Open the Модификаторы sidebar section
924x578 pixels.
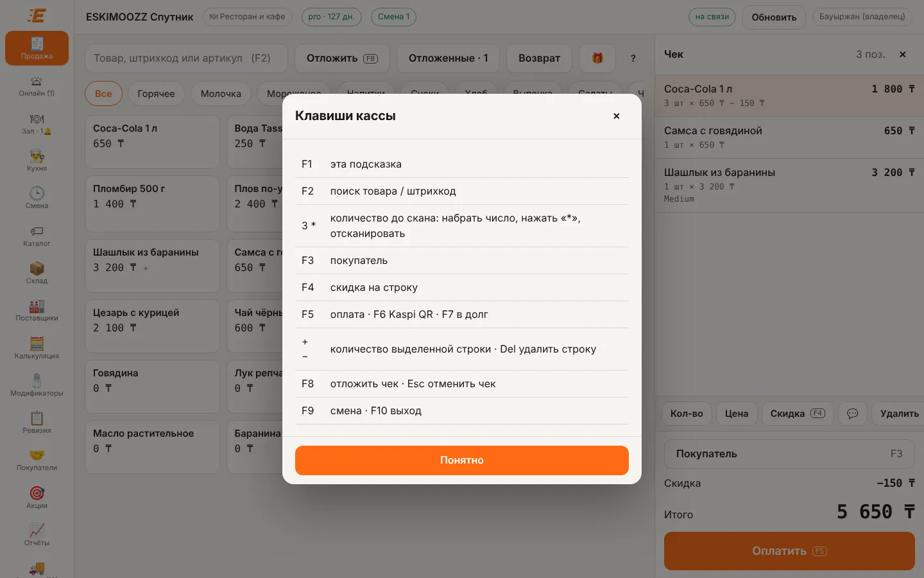pos(37,386)
